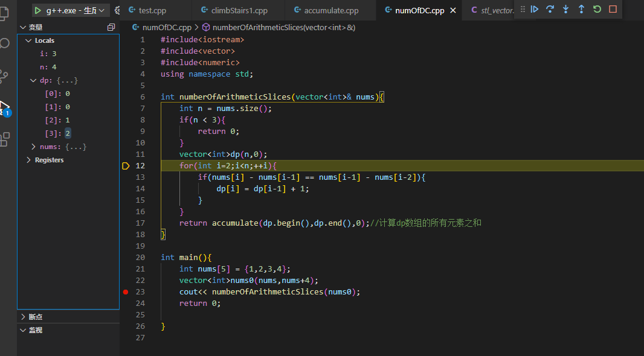
Task: Click the Step Into debug icon
Action: click(x=565, y=9)
